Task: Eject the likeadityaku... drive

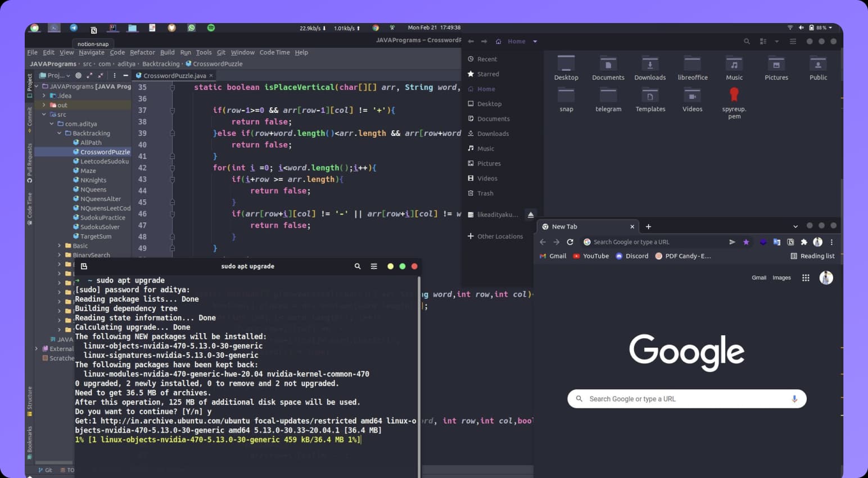Action: pyautogui.click(x=530, y=215)
